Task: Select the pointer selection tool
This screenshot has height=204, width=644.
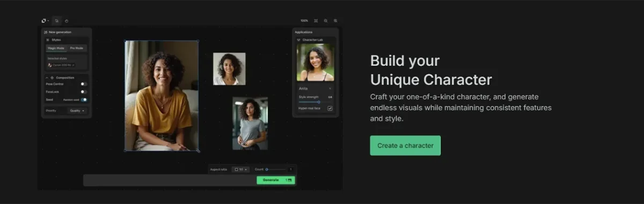Action: (57, 21)
